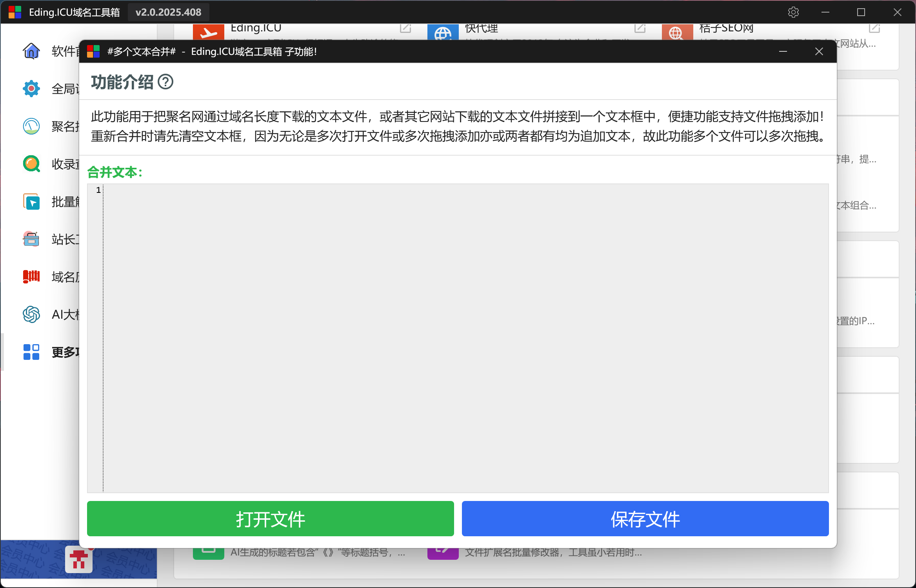Select the 域名 red sidebar icon

[31, 277]
